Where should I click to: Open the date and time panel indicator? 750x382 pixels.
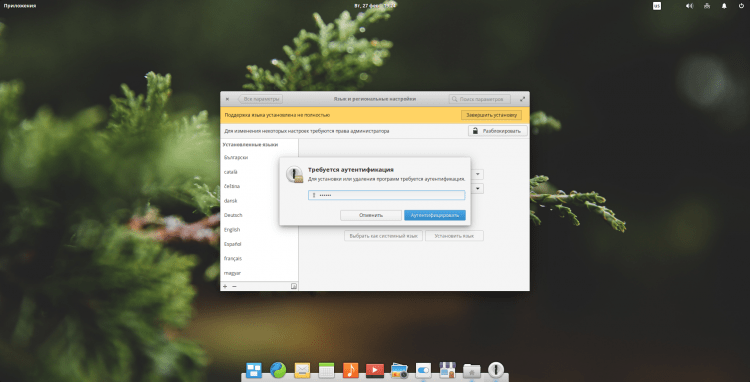(x=375, y=6)
